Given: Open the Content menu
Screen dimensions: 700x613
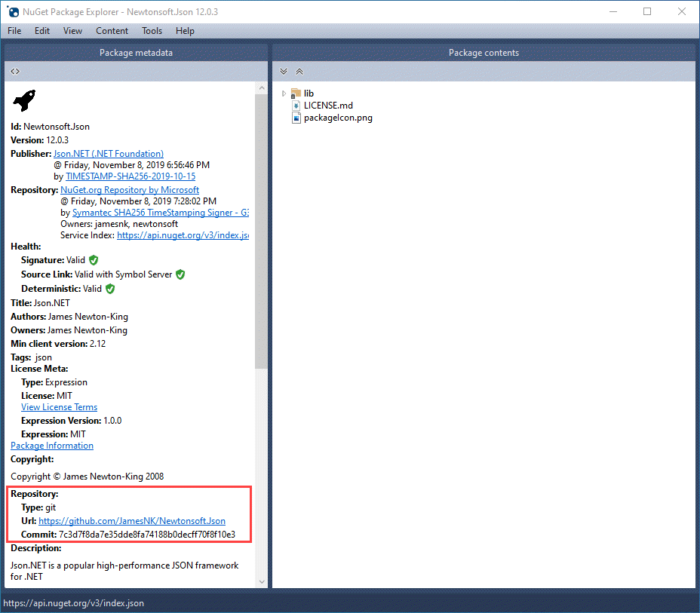Looking at the screenshot, I should tap(112, 31).
